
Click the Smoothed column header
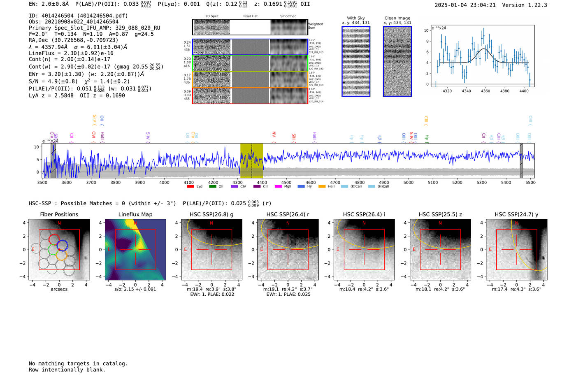point(288,16)
